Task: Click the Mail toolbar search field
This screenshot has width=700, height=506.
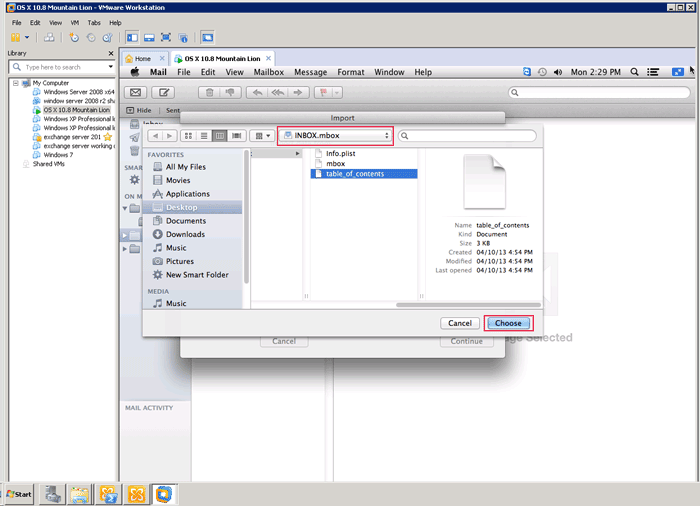Action: click(600, 92)
